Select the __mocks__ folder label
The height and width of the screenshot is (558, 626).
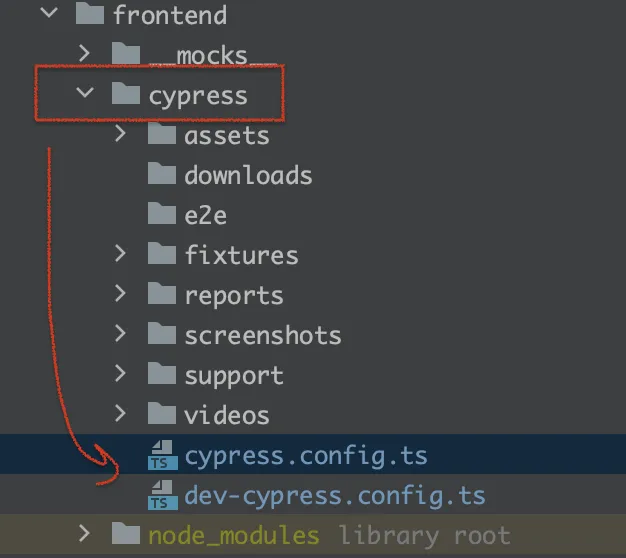[x=212, y=55]
